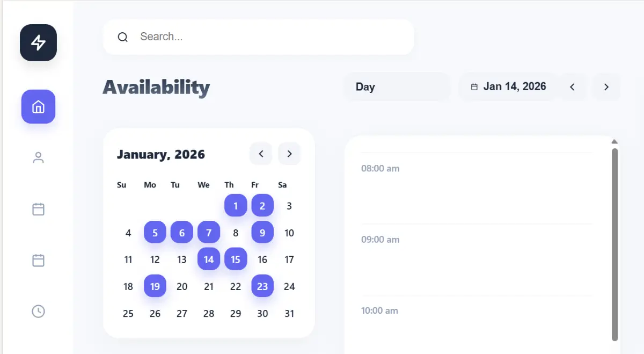Toggle highlighted date 5 in the calendar
This screenshot has height=354, width=644.
coord(155,233)
